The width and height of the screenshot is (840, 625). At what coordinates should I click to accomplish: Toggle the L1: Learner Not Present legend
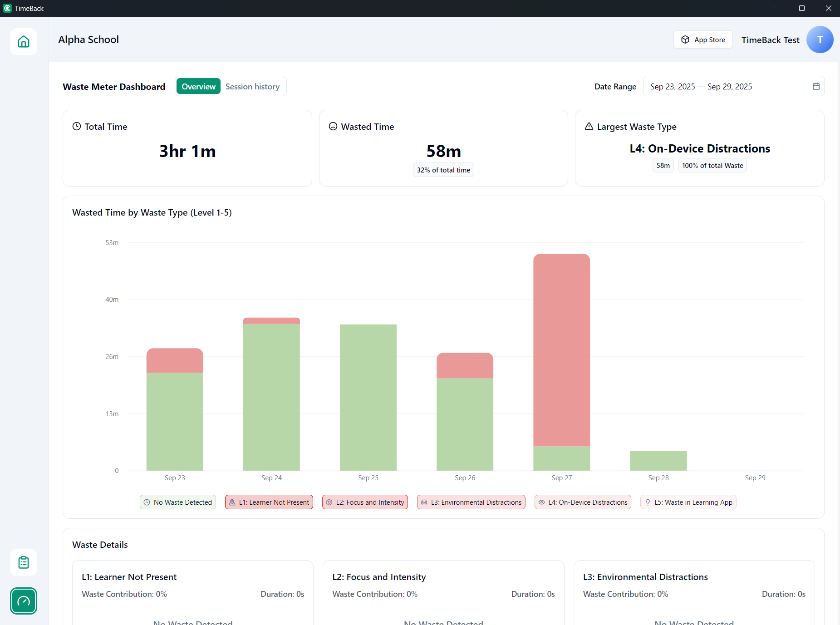pos(269,502)
